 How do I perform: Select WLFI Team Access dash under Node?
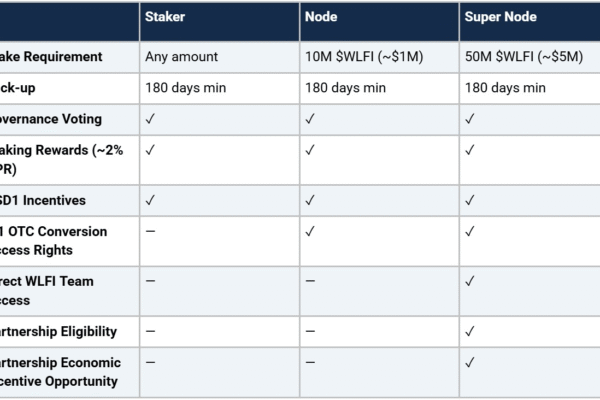click(x=310, y=281)
